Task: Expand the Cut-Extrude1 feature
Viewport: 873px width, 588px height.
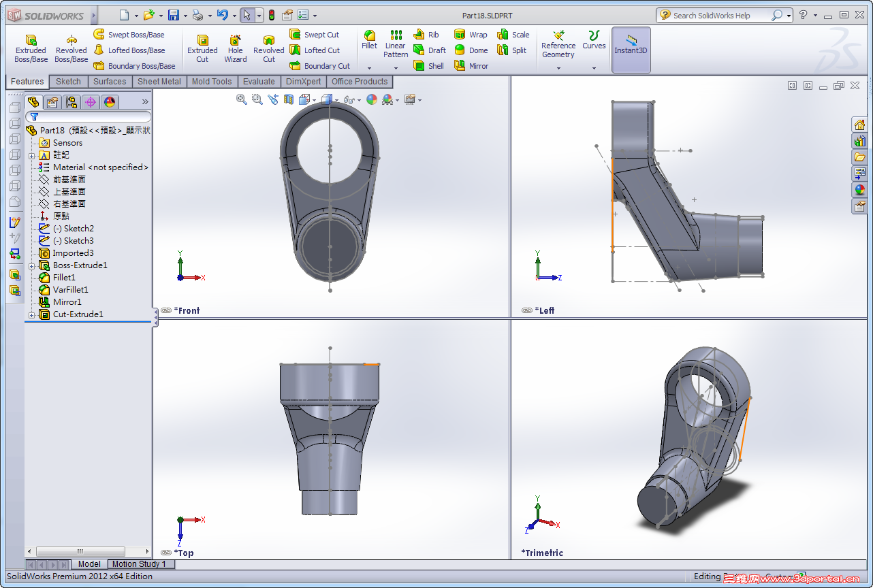Action: pyautogui.click(x=32, y=314)
